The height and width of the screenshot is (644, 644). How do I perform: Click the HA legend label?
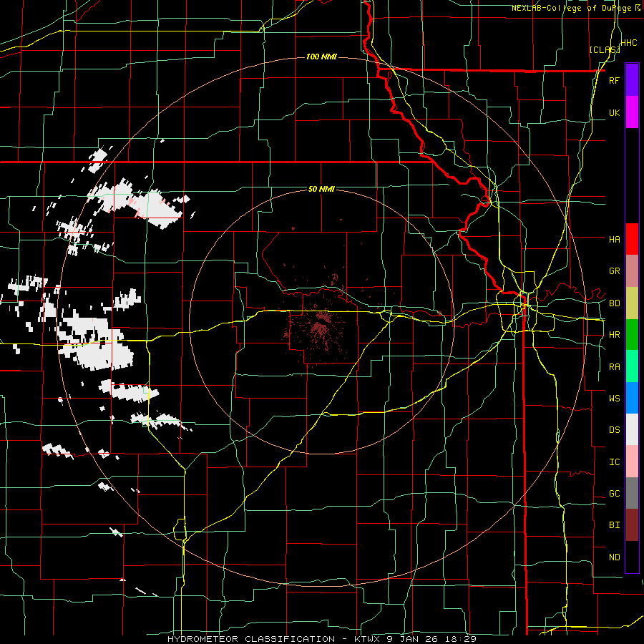tap(614, 240)
